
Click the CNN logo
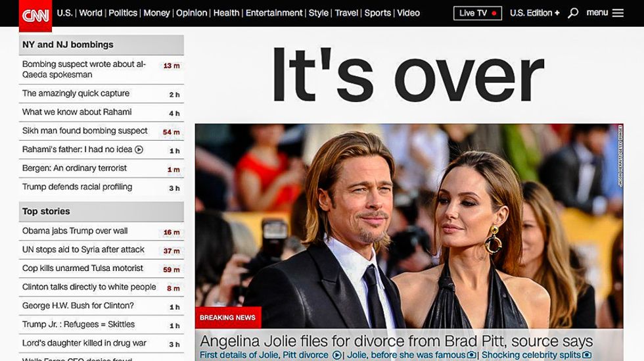35,15
